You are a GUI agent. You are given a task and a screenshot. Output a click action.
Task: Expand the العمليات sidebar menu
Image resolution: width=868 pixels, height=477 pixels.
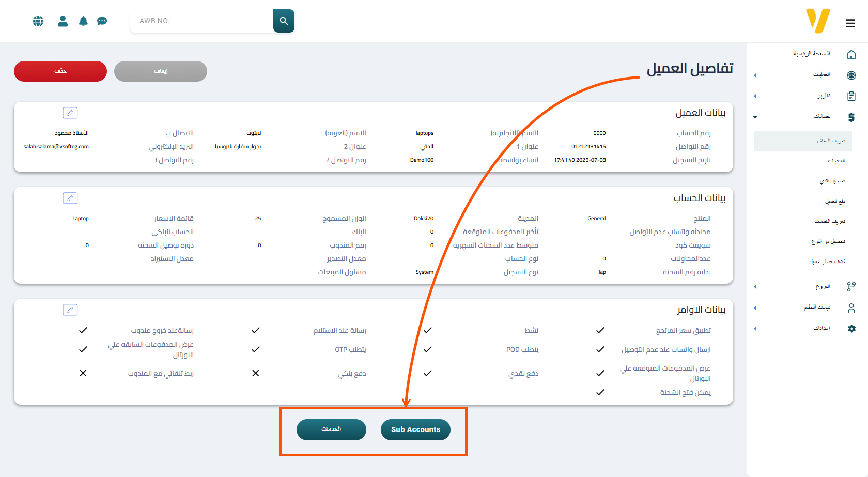pyautogui.click(x=822, y=75)
